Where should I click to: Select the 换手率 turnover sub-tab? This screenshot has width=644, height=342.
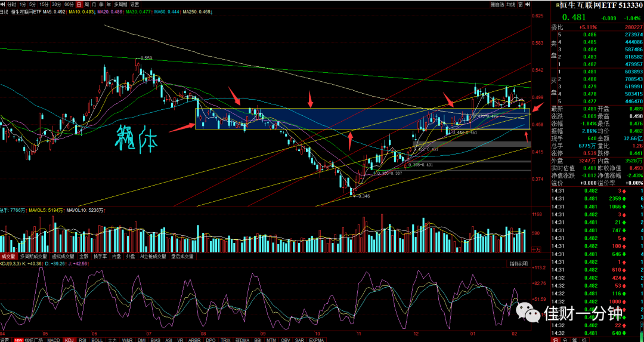(x=101, y=256)
